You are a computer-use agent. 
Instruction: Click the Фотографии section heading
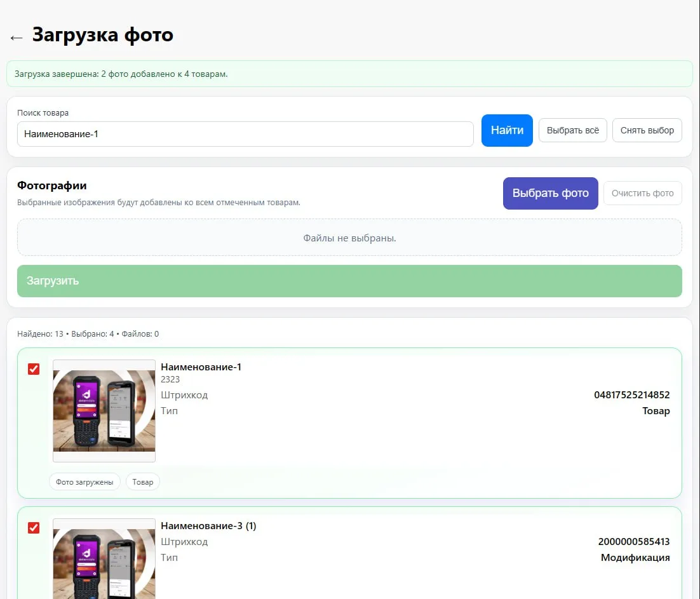tap(52, 185)
